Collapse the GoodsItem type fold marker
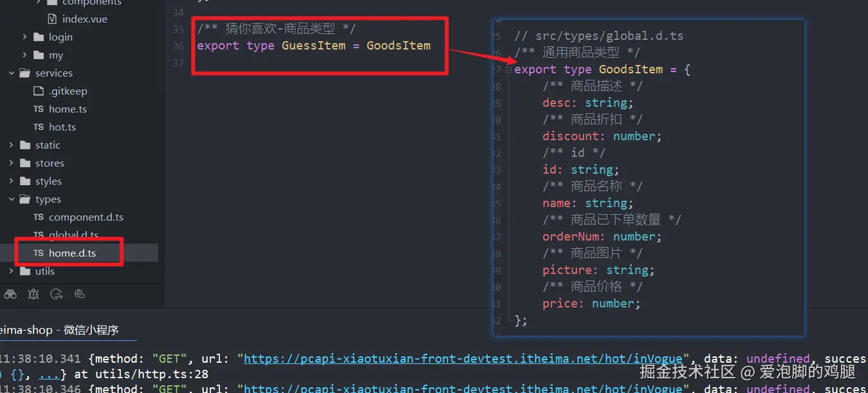 coord(508,69)
